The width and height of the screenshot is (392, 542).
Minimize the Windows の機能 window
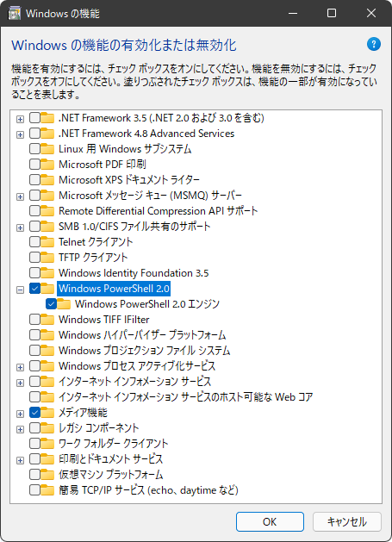293,13
